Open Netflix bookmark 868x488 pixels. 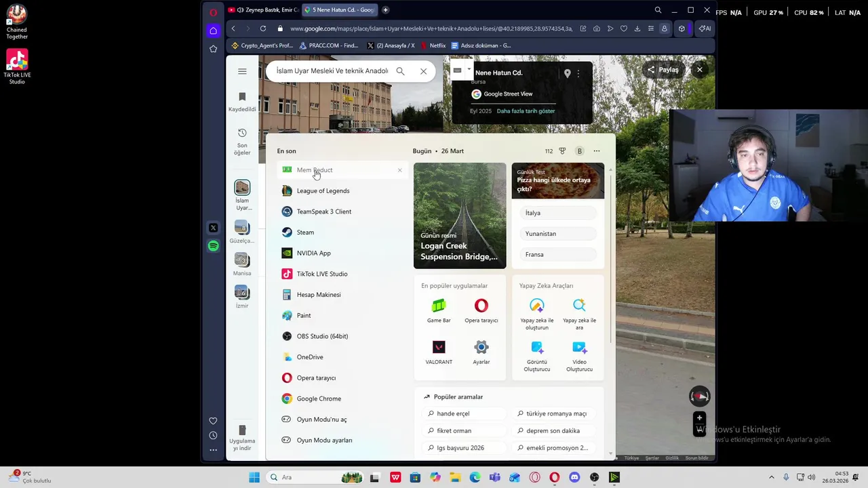coord(433,45)
